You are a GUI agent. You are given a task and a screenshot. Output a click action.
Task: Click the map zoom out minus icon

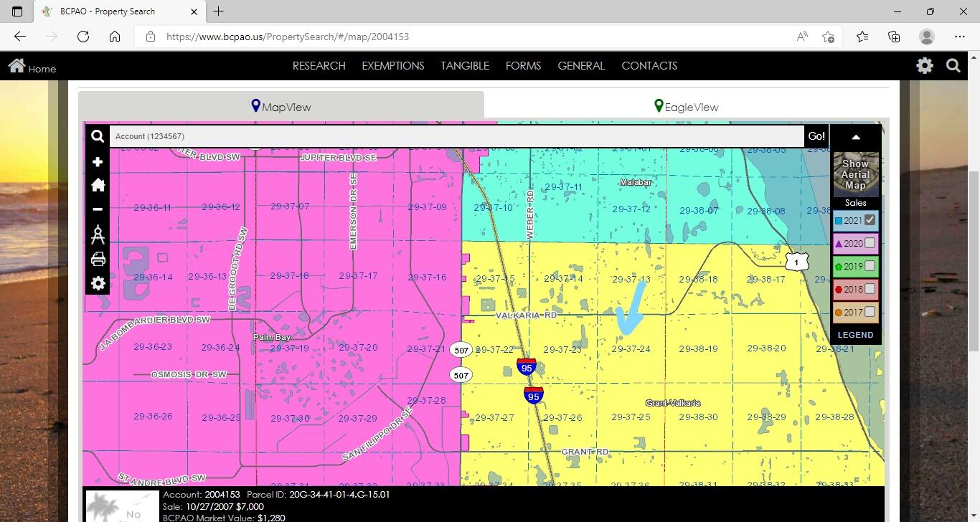(98, 209)
